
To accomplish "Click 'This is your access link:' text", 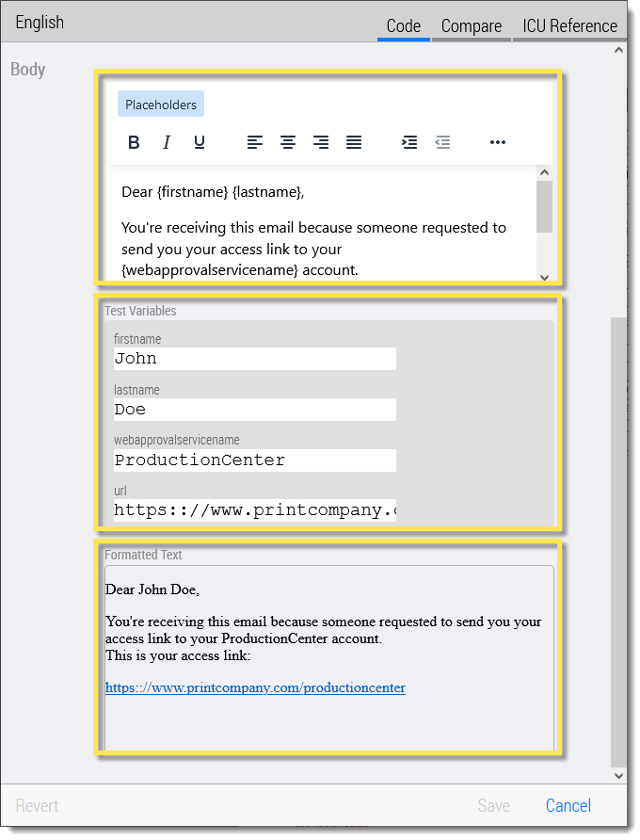I will pos(178,655).
